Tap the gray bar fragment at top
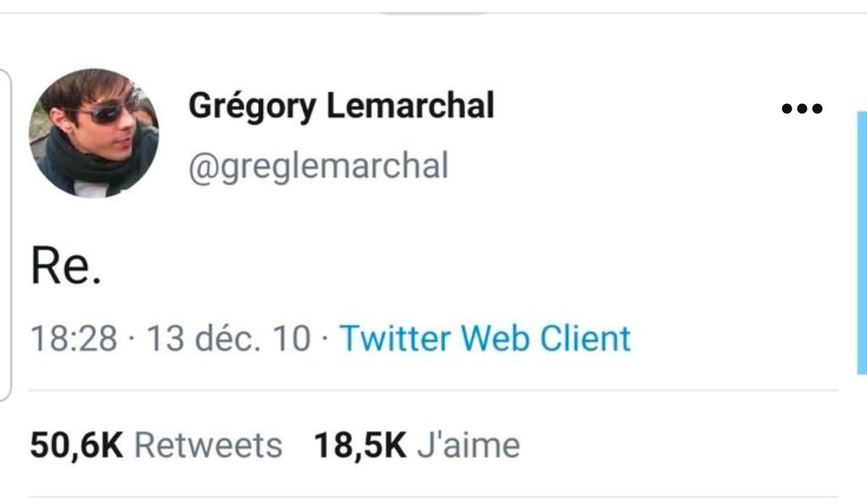This screenshot has width=867, height=504. point(432,12)
